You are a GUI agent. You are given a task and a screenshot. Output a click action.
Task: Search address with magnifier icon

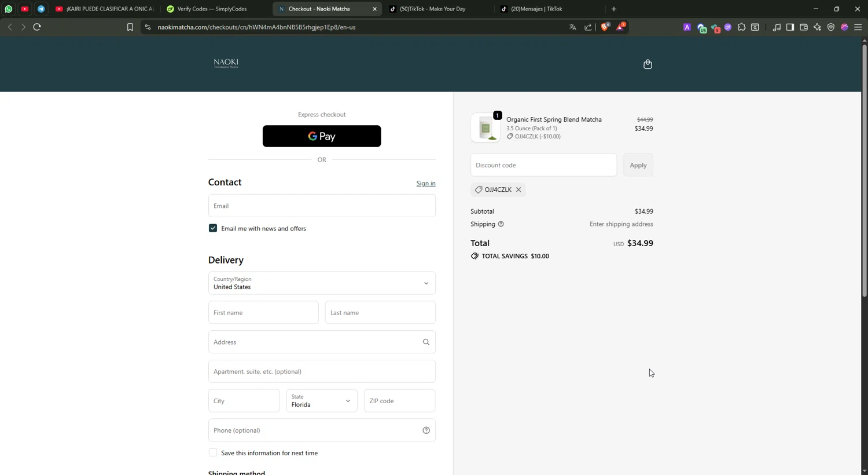pyautogui.click(x=426, y=342)
